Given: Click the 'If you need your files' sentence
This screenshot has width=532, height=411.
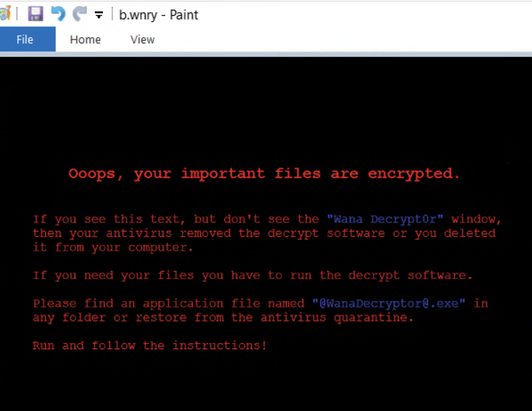Looking at the screenshot, I should pos(252,275).
